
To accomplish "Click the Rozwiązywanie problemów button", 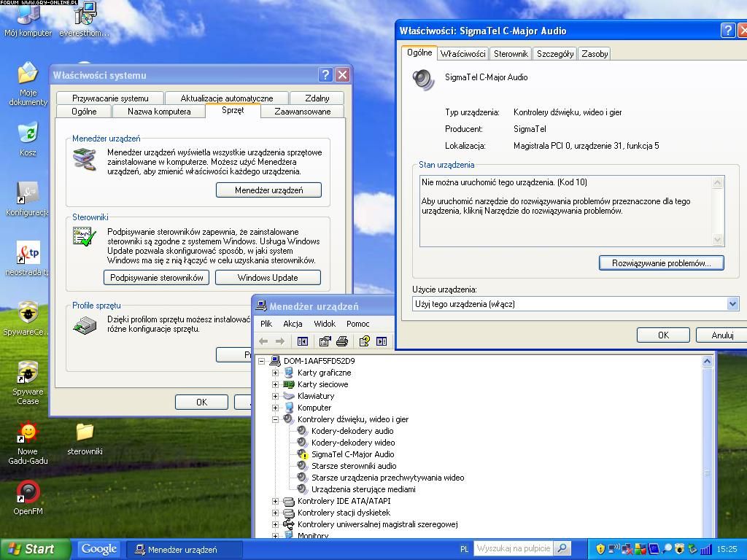I will (661, 263).
